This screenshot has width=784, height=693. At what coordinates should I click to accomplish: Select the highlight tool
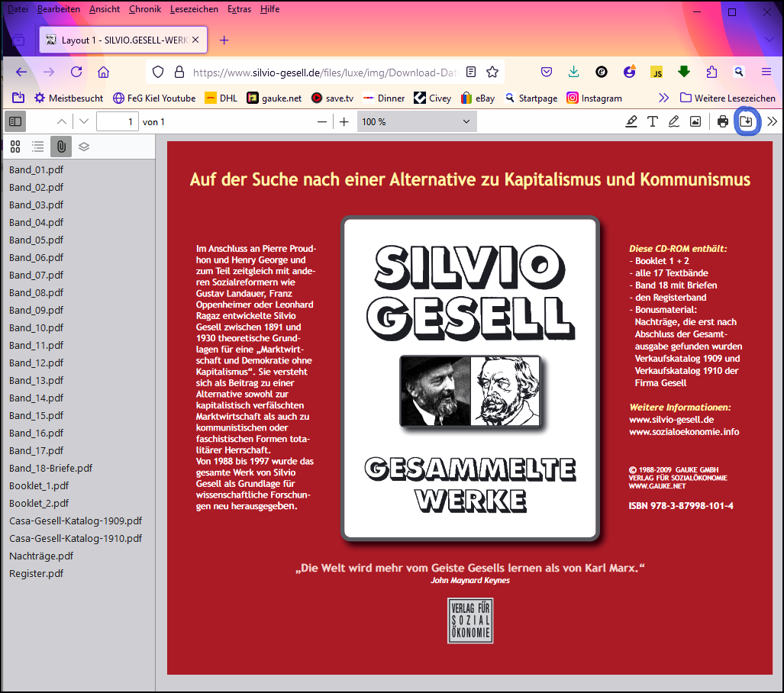tap(631, 121)
